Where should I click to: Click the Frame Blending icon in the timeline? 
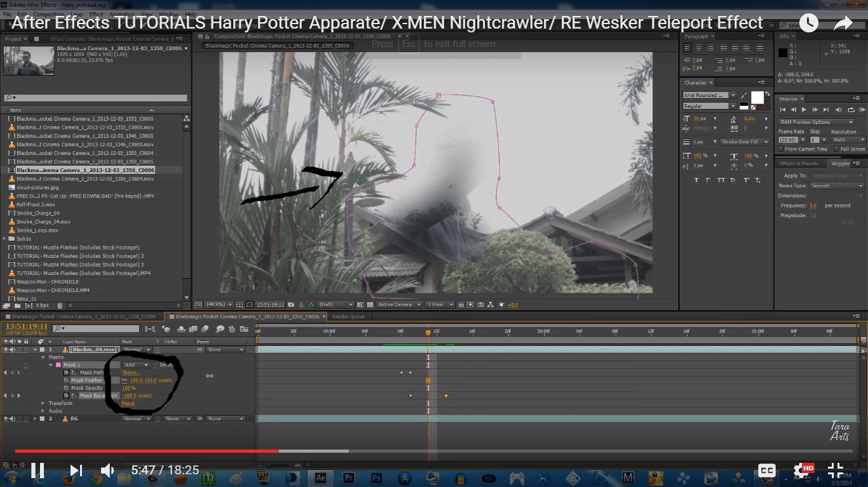(x=193, y=328)
